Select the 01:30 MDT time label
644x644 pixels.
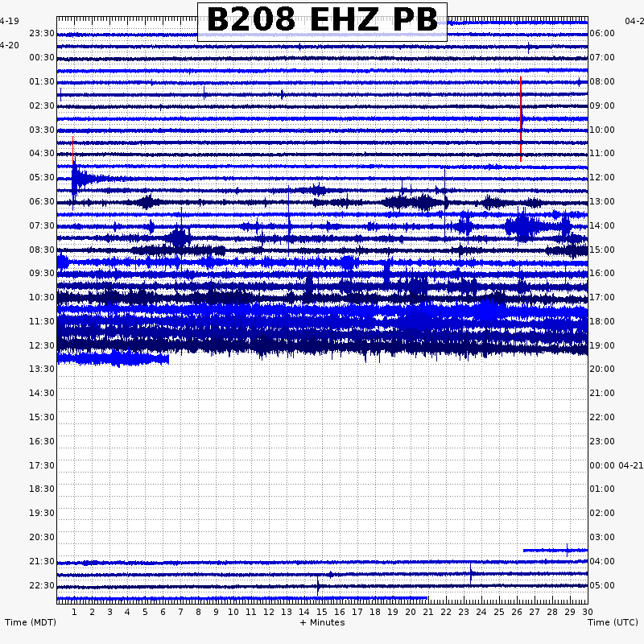coord(42,82)
